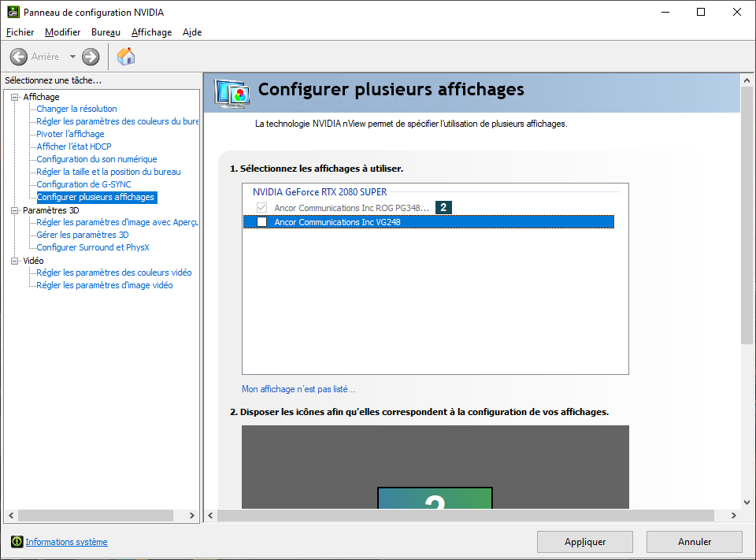Click the Annuler button
The height and width of the screenshot is (560, 756).
(695, 542)
